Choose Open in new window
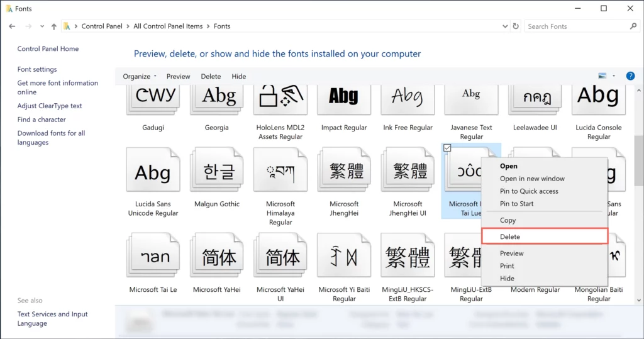Viewport: 644px width, 339px height. (x=544, y=179)
